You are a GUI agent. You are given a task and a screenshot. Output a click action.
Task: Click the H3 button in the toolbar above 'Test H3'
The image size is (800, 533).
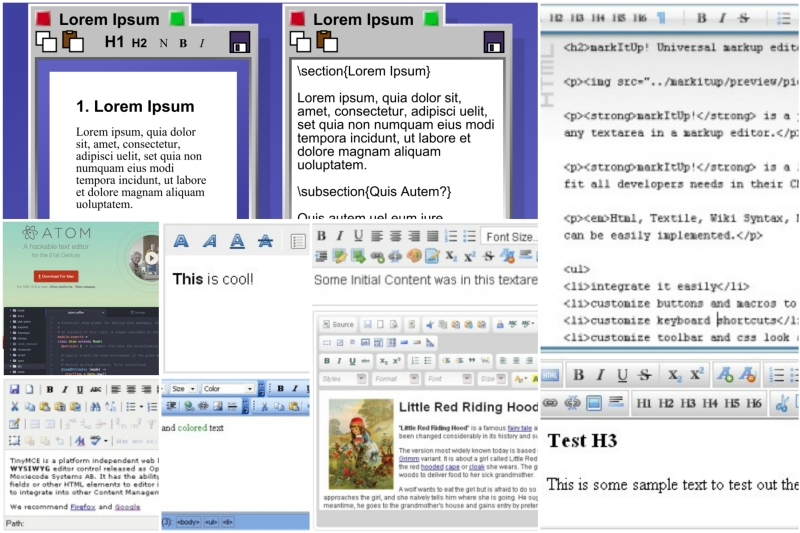pyautogui.click(x=688, y=403)
